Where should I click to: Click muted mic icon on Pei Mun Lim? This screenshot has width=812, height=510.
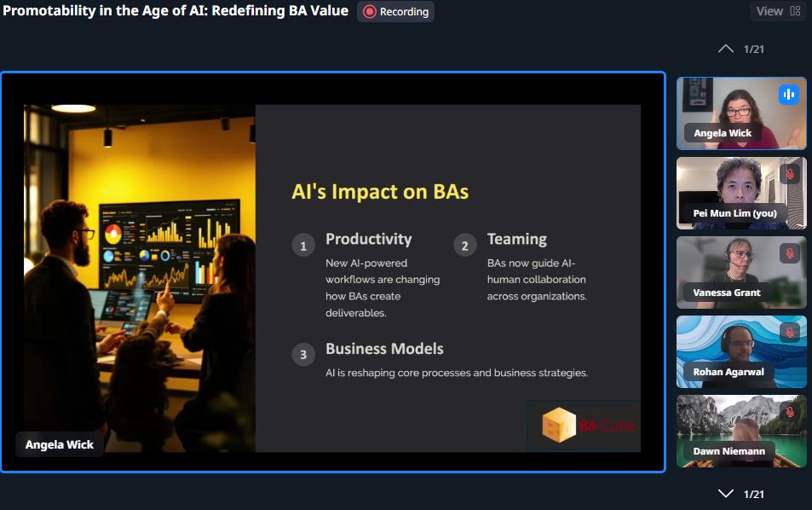(790, 174)
